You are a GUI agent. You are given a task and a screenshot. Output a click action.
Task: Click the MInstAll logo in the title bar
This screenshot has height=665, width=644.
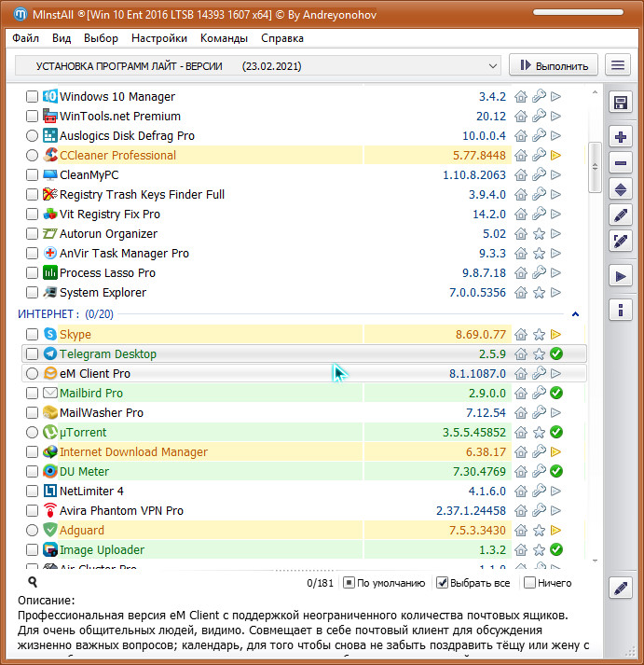(x=20, y=15)
